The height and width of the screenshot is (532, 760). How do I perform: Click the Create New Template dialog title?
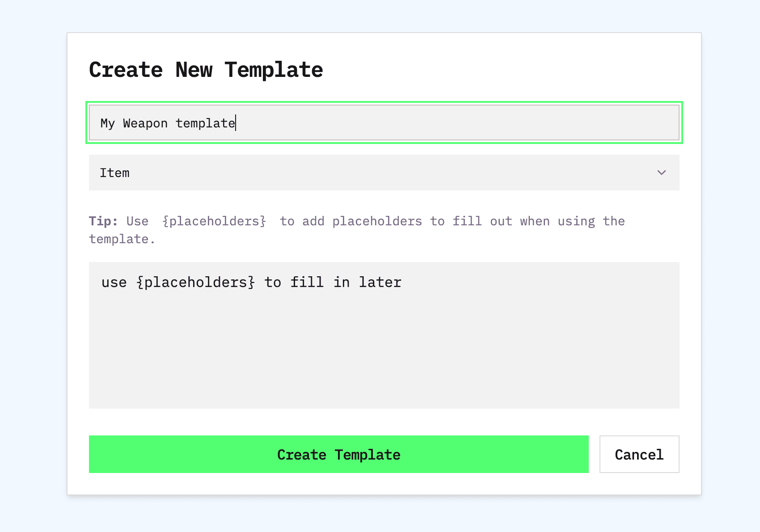pos(206,69)
